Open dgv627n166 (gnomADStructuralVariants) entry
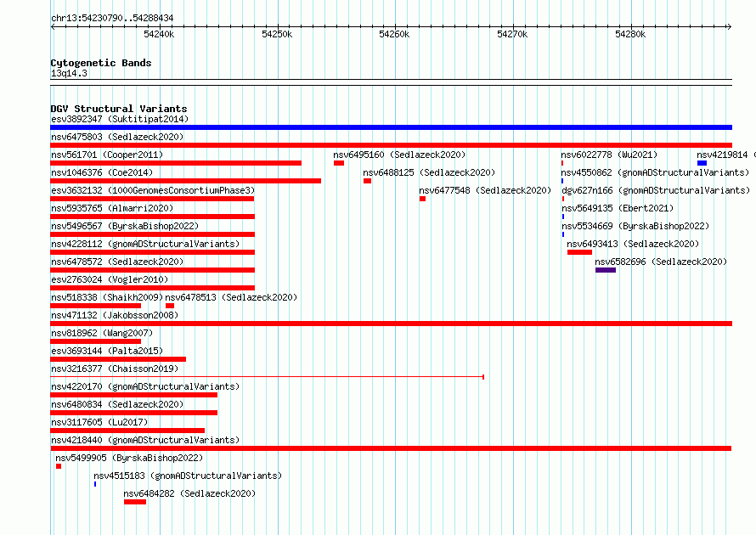756x535 pixels. pyautogui.click(x=656, y=190)
